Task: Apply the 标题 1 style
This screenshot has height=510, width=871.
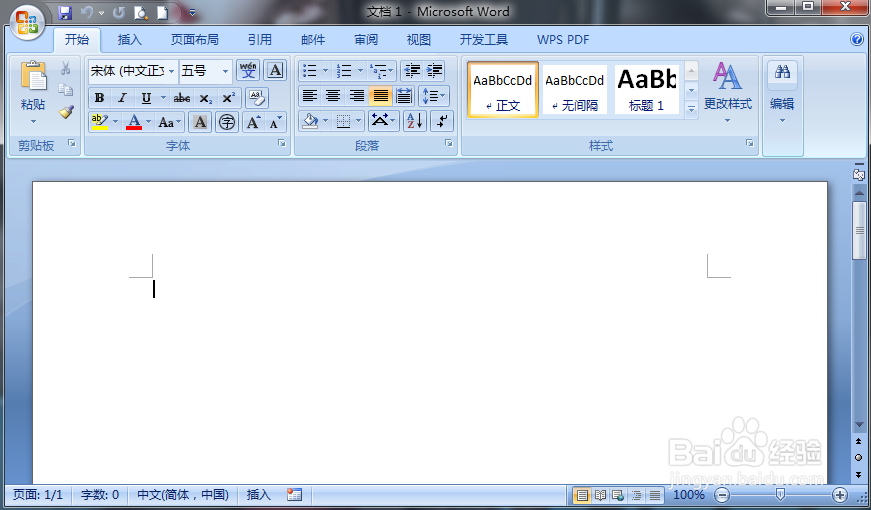Action: coord(647,89)
